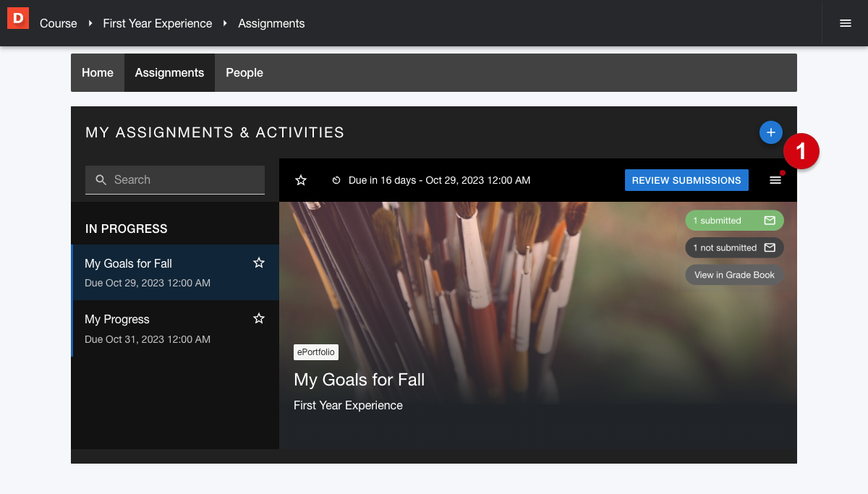Click Assignments breadcrumb item
This screenshot has height=494, width=868.
(271, 23)
